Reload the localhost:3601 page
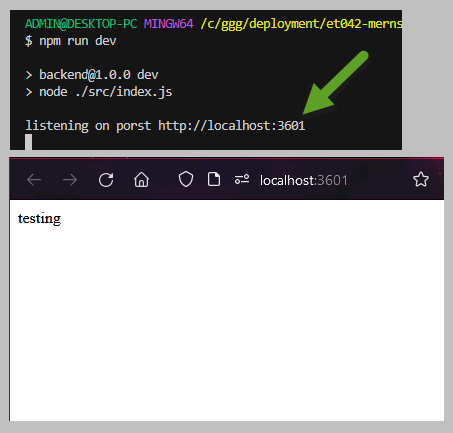 [x=106, y=180]
